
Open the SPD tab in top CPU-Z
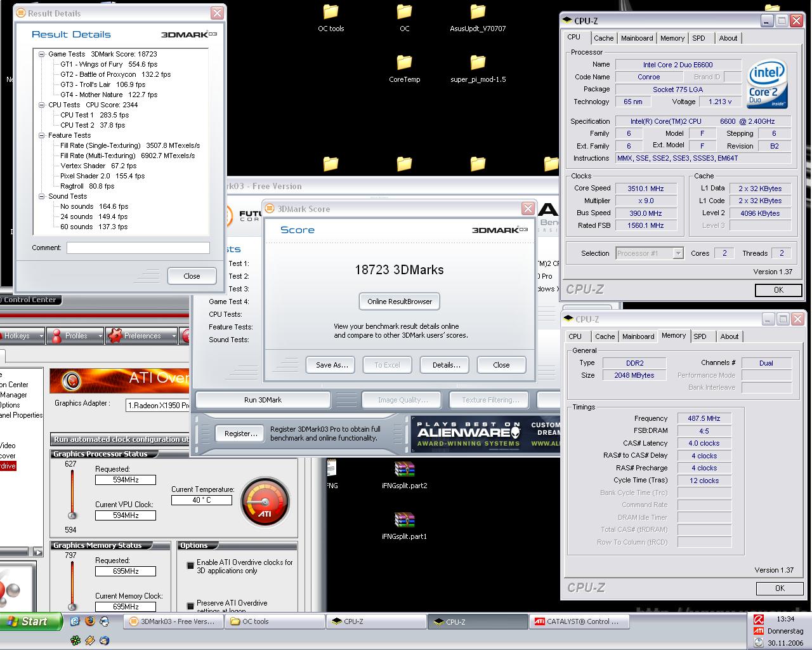[x=698, y=38]
